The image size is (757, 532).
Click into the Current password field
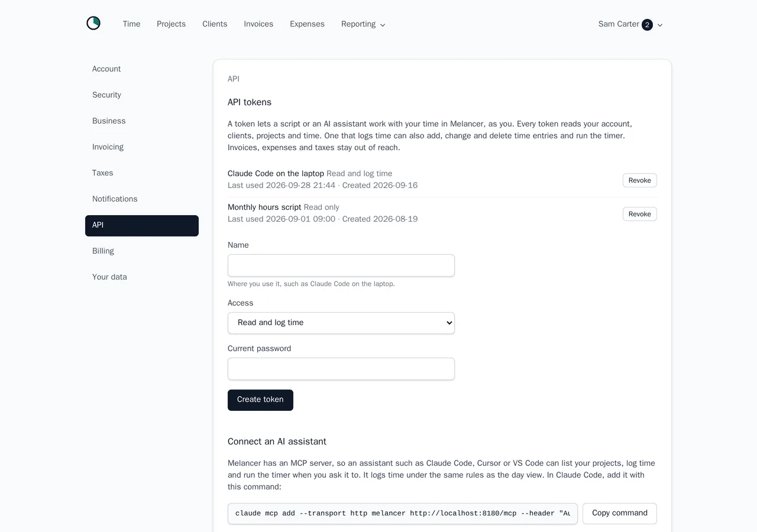pos(341,369)
